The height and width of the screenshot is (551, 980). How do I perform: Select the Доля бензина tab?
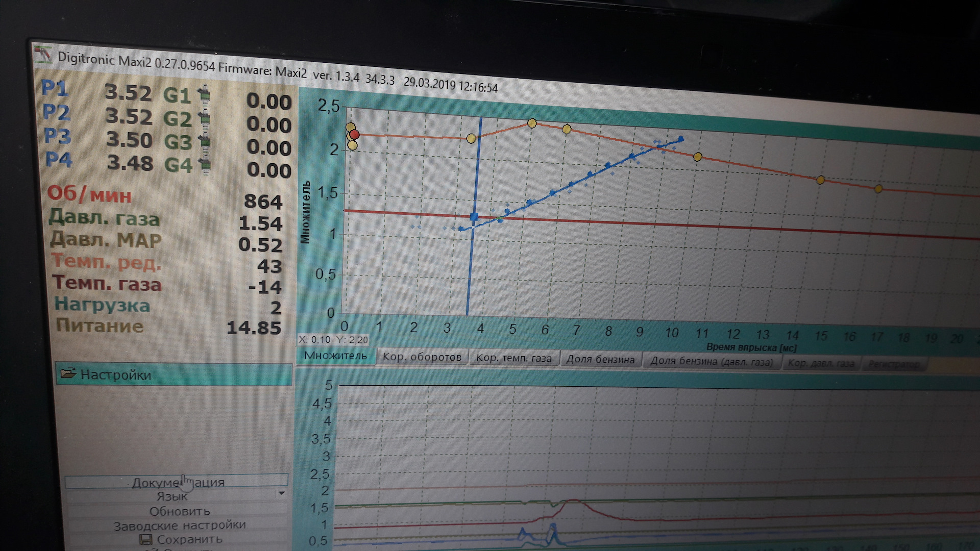click(600, 359)
